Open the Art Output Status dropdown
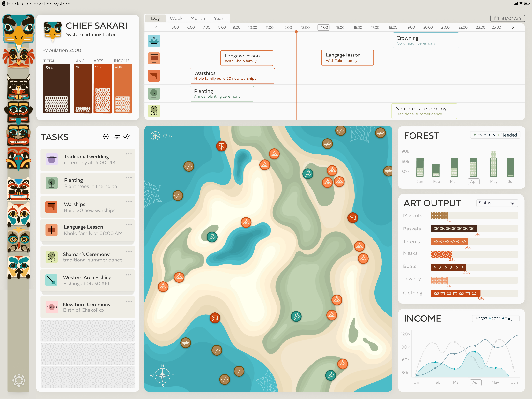This screenshot has width=532, height=399. tap(497, 203)
